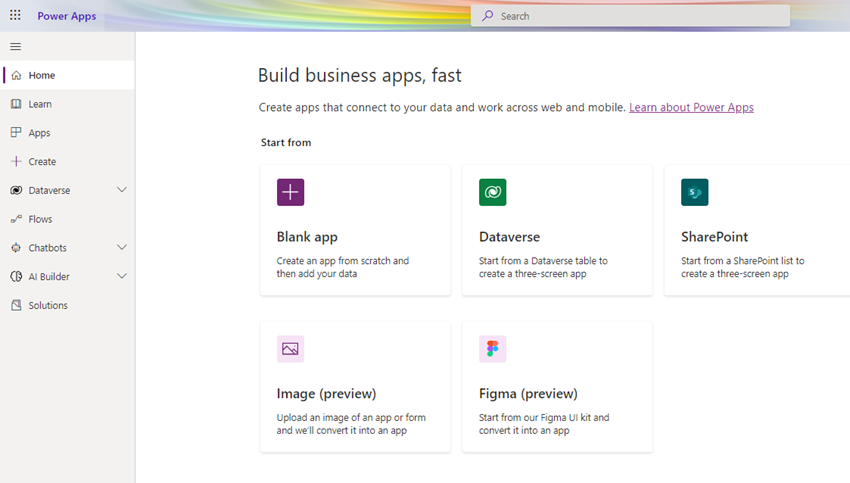Open the Learn about Power Apps link
The width and height of the screenshot is (850, 483).
(x=691, y=107)
